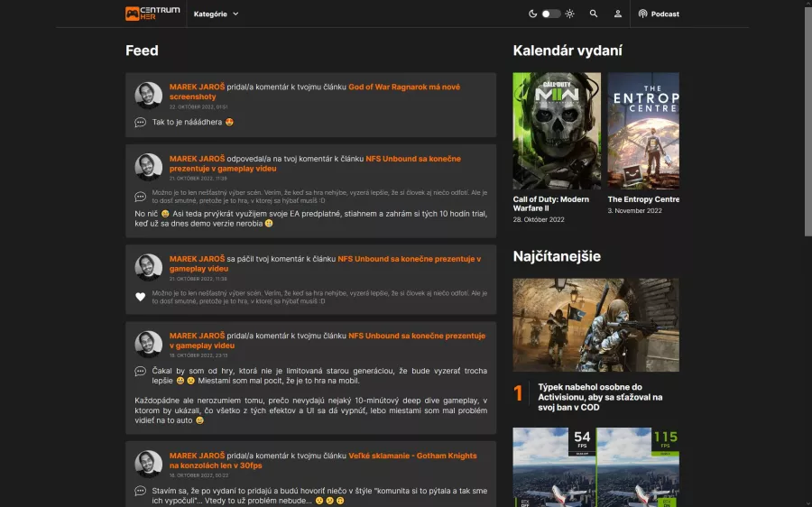Open the search magnifier icon
The image size is (812, 507).
594,14
